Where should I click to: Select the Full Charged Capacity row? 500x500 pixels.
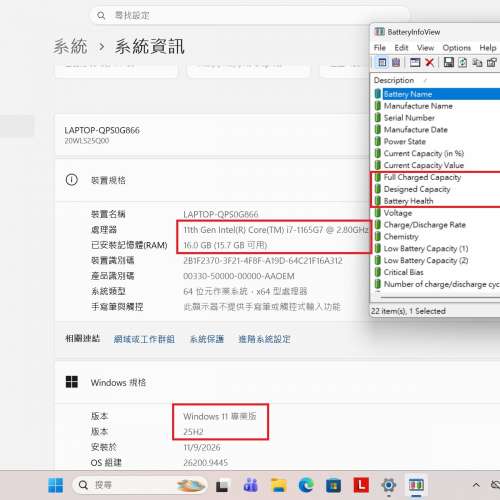pyautogui.click(x=437, y=177)
